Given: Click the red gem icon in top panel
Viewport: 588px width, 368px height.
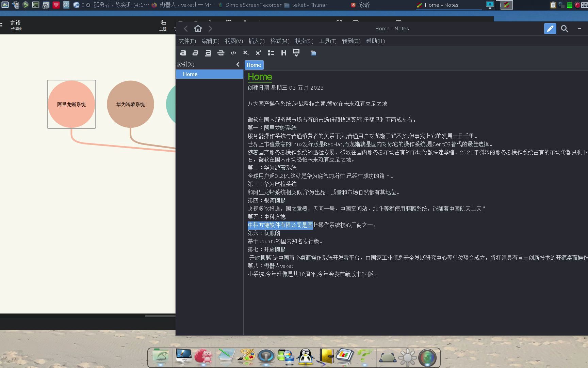Looking at the screenshot, I should pyautogui.click(x=56, y=5).
